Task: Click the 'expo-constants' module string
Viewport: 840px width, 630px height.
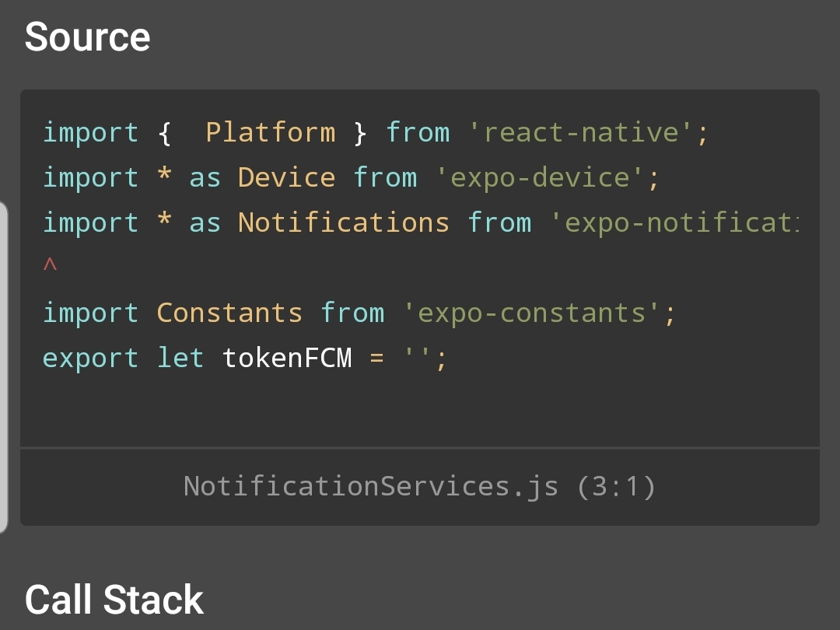Action: [x=532, y=313]
